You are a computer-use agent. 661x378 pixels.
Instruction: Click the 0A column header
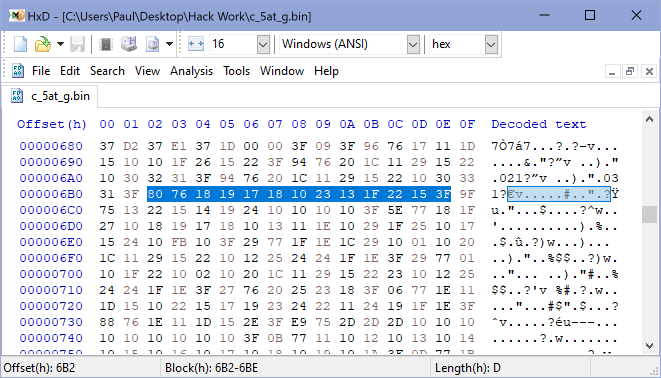pyautogui.click(x=347, y=124)
